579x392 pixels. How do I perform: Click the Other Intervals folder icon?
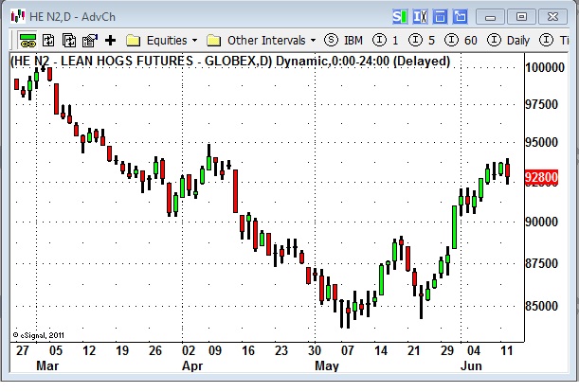click(x=214, y=40)
